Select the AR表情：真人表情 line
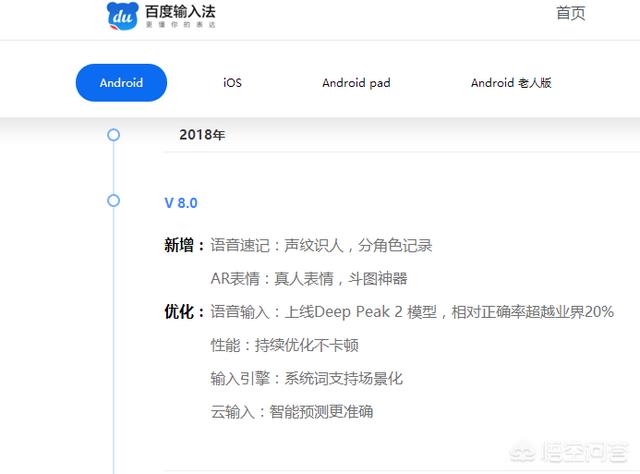Viewport: 640px width, 474px height. click(x=309, y=279)
